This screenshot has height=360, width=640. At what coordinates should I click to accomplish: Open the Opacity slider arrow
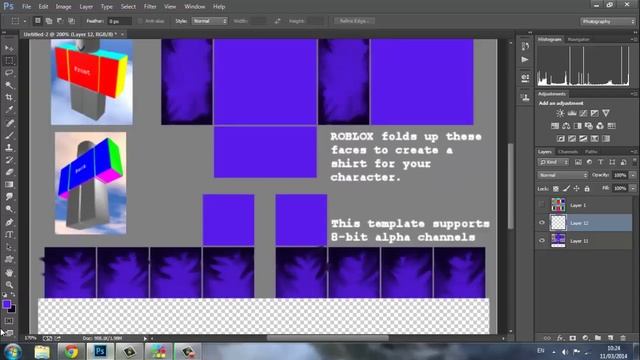633,175
